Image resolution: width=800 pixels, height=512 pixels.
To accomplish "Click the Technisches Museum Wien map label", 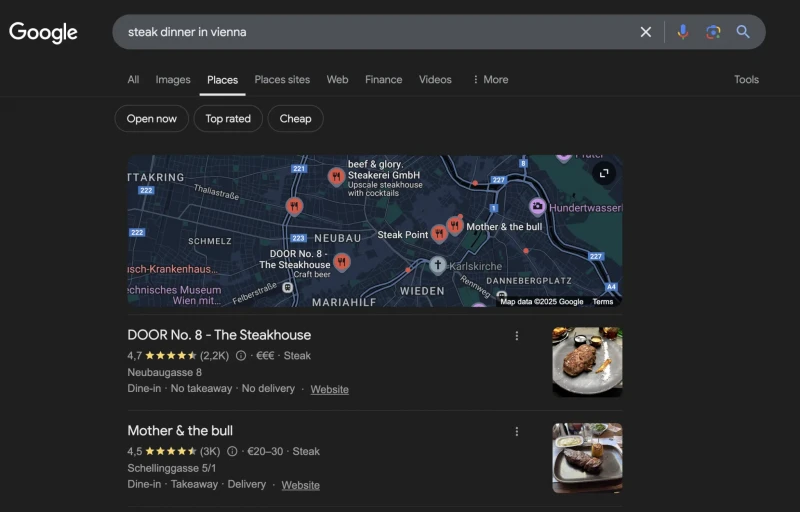I will click(174, 295).
